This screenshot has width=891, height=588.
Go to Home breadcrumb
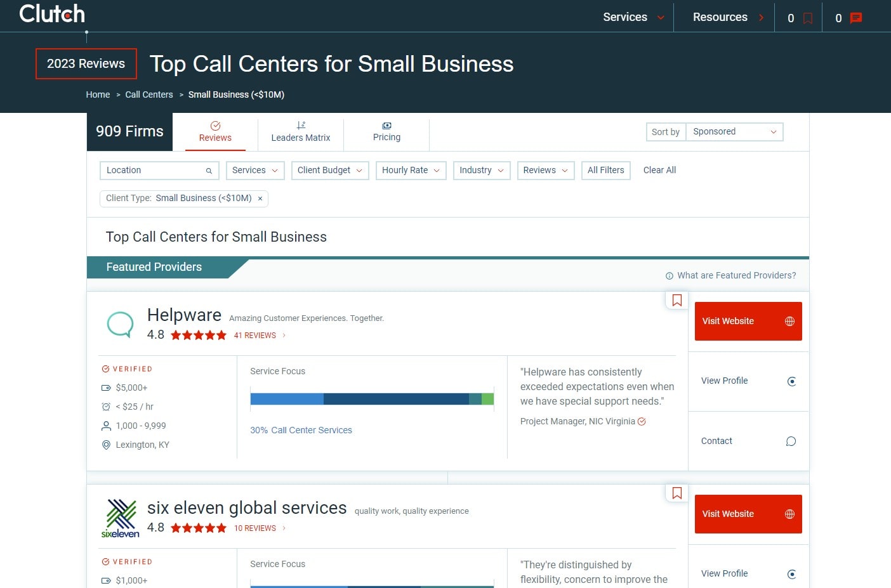[98, 95]
